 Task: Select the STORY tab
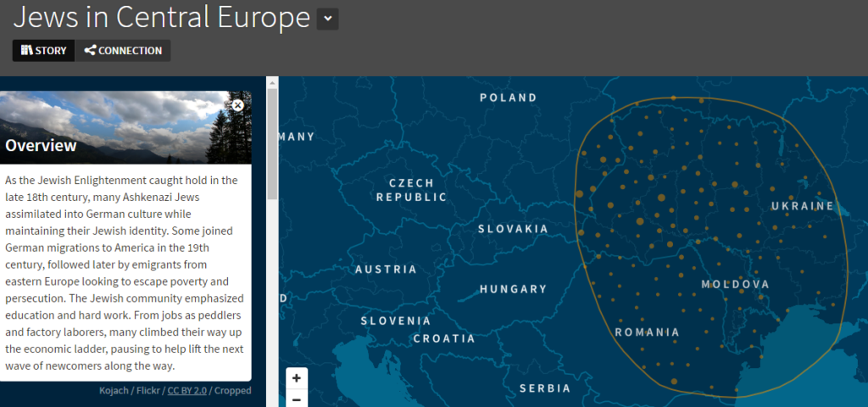(x=44, y=51)
